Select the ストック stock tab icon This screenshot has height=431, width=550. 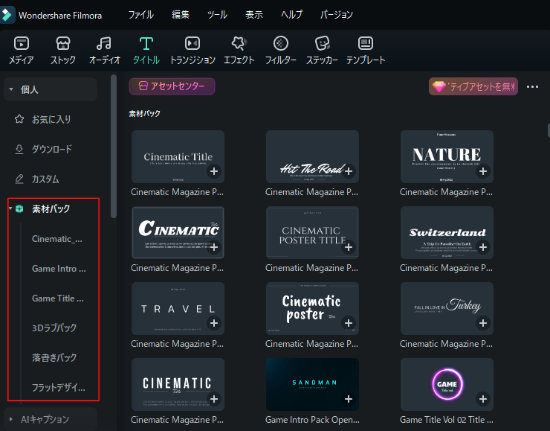[x=63, y=50]
